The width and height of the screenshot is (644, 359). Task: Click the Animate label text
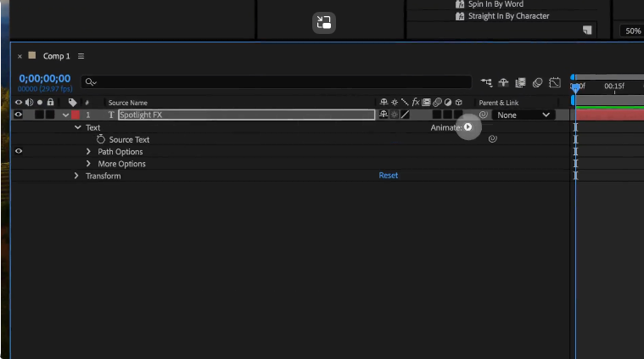click(x=446, y=128)
